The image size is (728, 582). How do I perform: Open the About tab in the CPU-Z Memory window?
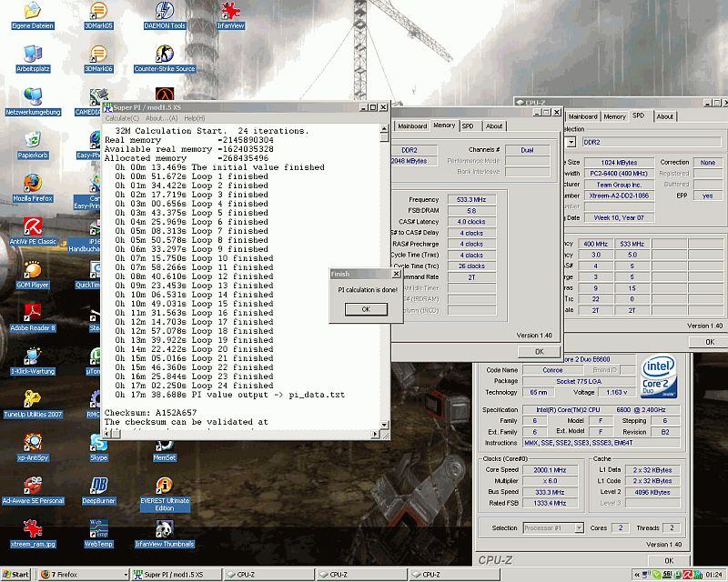[494, 125]
